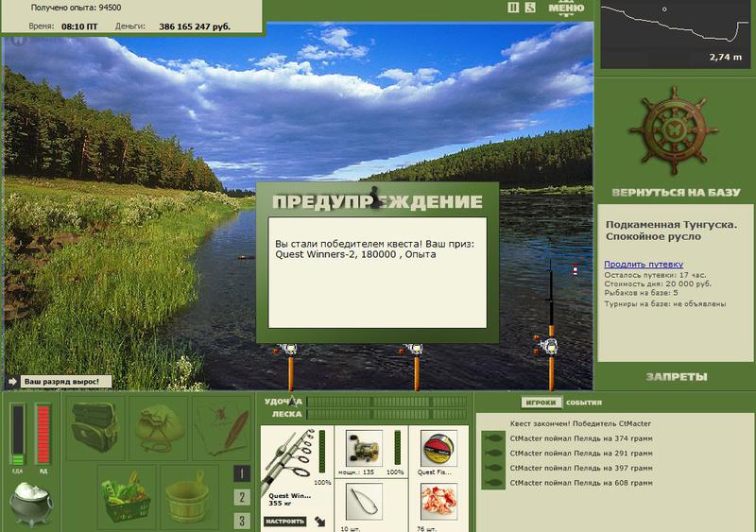This screenshot has width=756, height=532.
Task: Click ВЕРНУТЬСЯ НА БАЗУ
Action: pyautogui.click(x=676, y=193)
